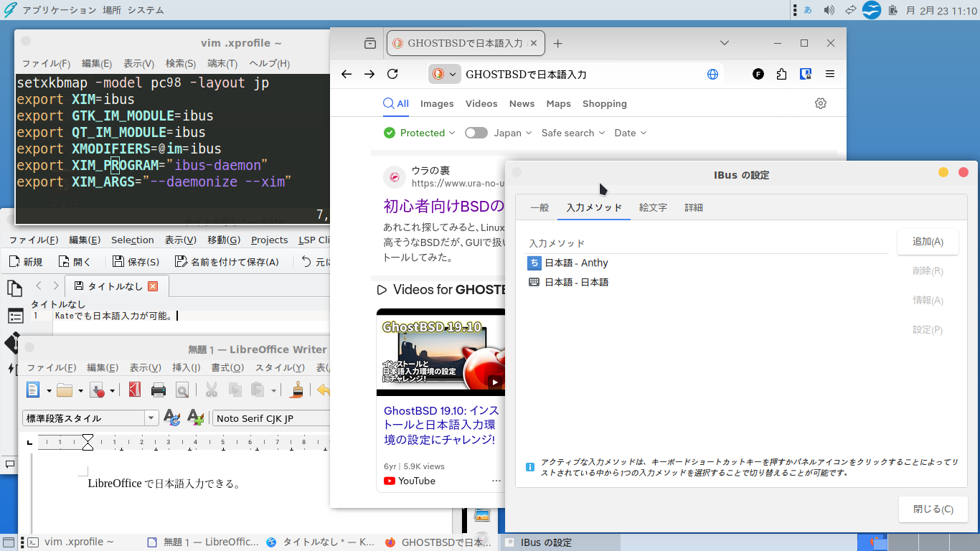Image resolution: width=980 pixels, height=551 pixels.
Task: Open the Date filter dropdown
Action: point(630,133)
